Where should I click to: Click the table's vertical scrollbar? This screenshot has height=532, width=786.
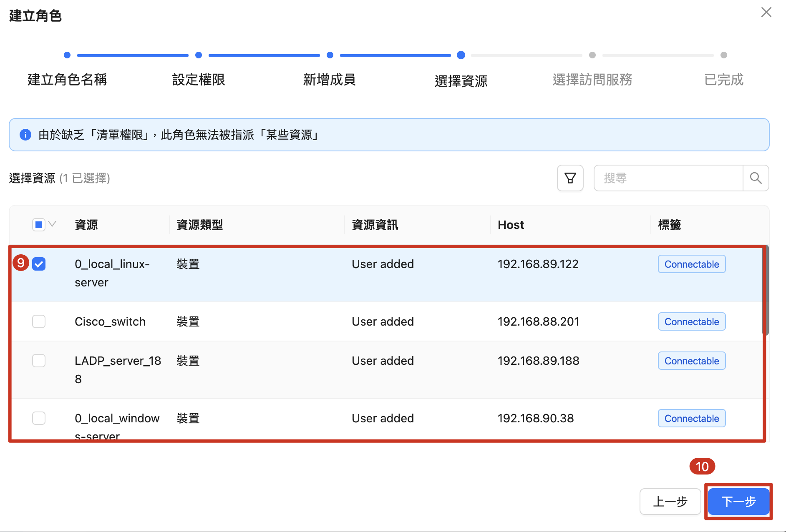pyautogui.click(x=766, y=292)
